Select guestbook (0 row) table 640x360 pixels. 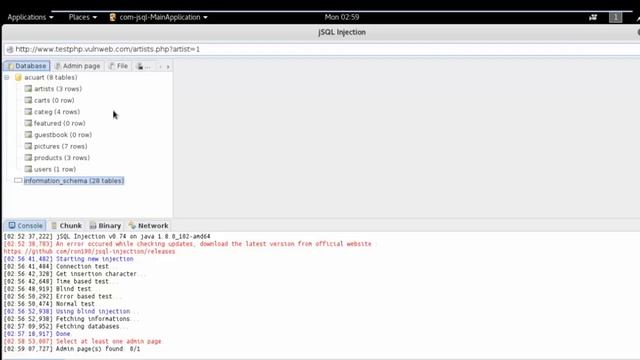[x=63, y=134]
